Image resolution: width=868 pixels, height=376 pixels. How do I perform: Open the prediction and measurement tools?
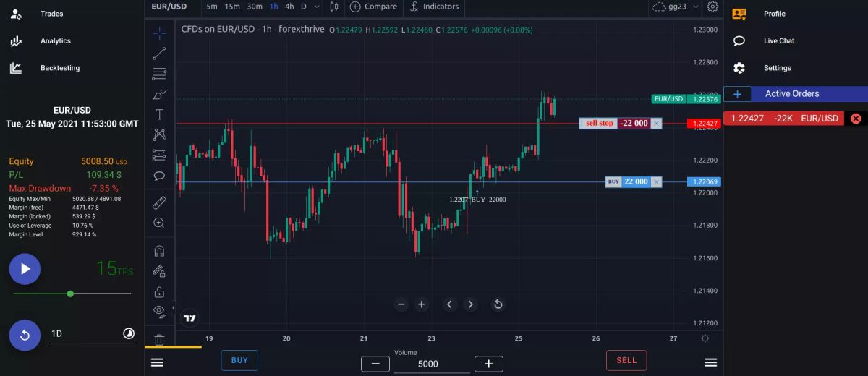pyautogui.click(x=159, y=155)
